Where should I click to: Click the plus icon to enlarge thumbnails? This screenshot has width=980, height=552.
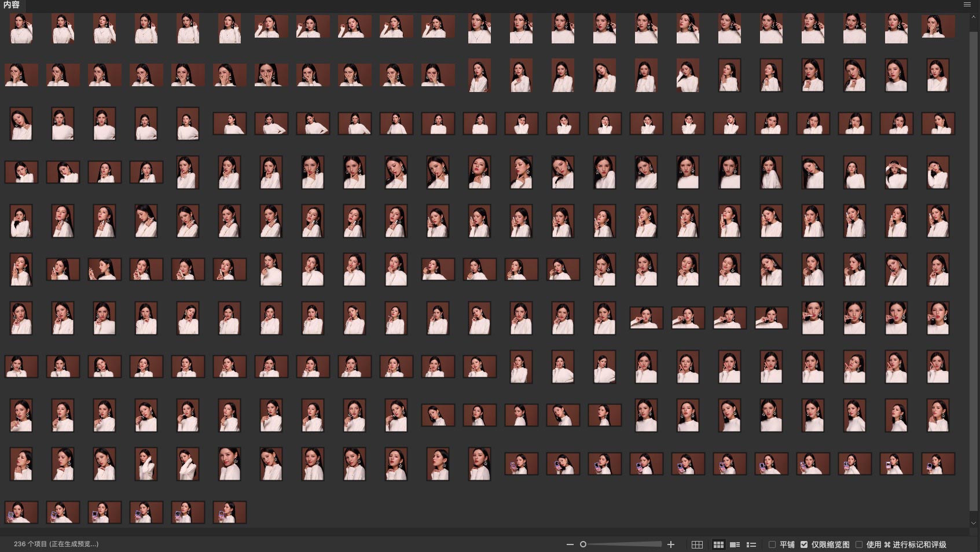pyautogui.click(x=671, y=544)
